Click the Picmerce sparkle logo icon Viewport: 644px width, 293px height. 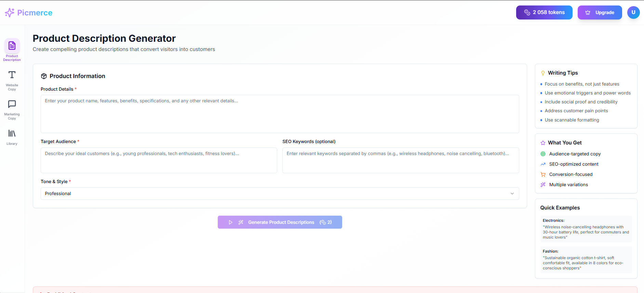[x=10, y=13]
